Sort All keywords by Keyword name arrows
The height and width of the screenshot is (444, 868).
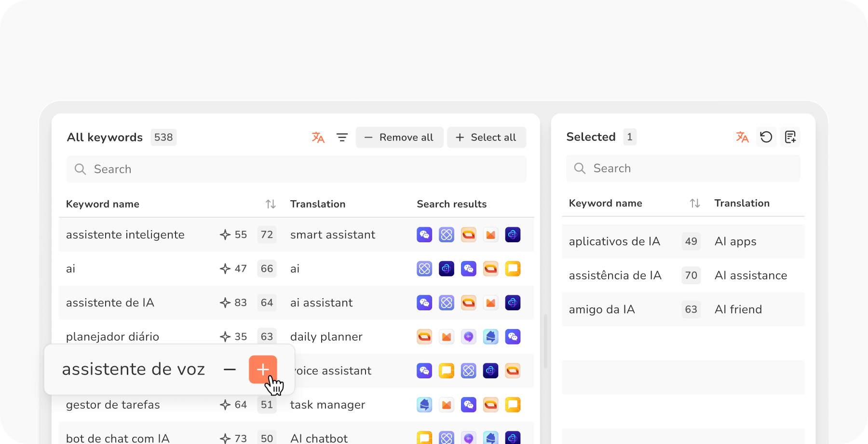click(271, 204)
